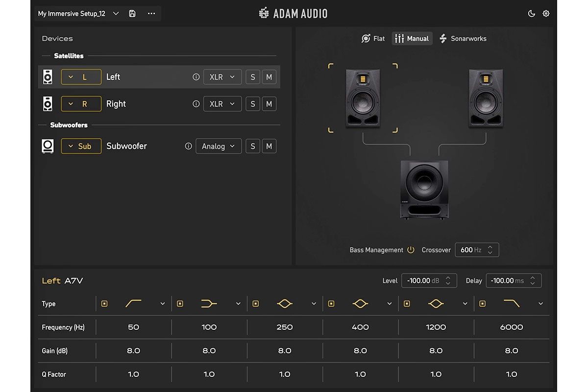Toggle the 400 Hz filter band enable box
Image resolution: width=588 pixels, height=392 pixels.
(x=331, y=304)
